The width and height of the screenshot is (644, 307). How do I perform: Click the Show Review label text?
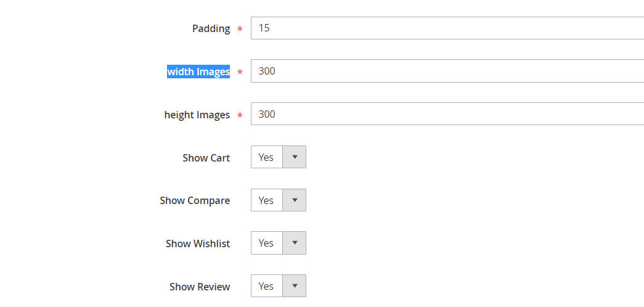[x=200, y=287]
